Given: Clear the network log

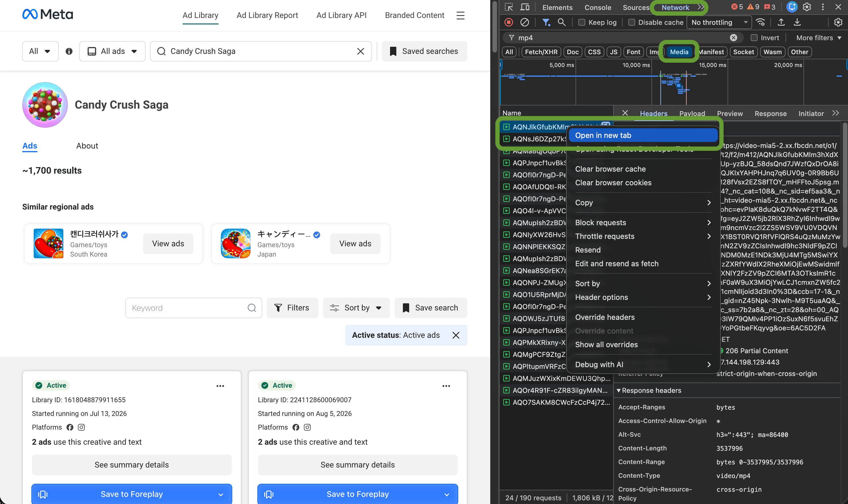Looking at the screenshot, I should (x=524, y=23).
